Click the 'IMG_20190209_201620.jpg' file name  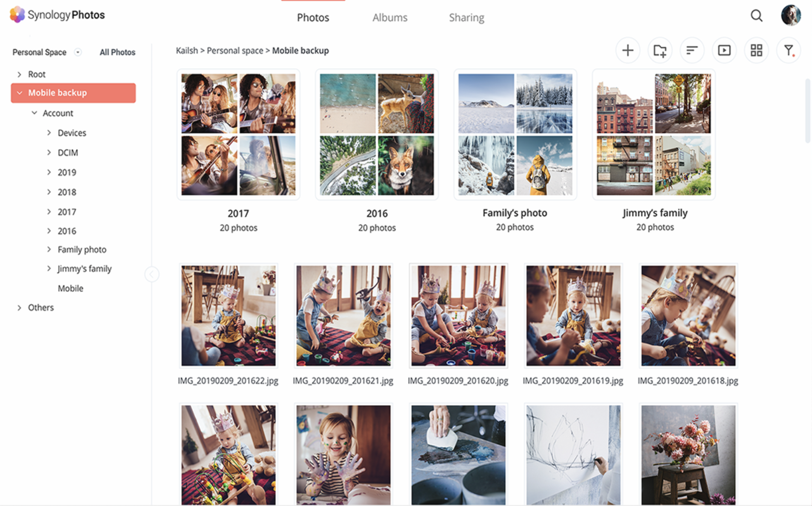pyautogui.click(x=458, y=381)
